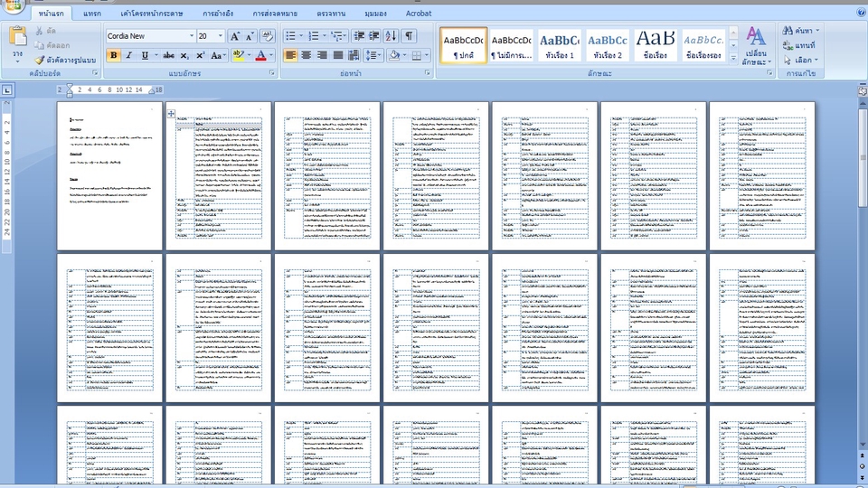
Task: Toggle Italic formatting
Action: point(129,55)
